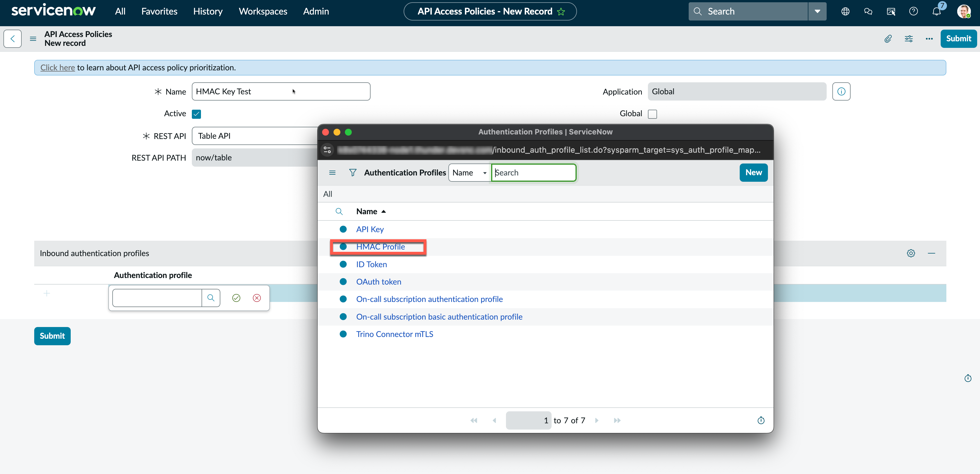This screenshot has height=474, width=980.
Task: Collapse the Inbound authentication profiles section
Action: pyautogui.click(x=931, y=254)
